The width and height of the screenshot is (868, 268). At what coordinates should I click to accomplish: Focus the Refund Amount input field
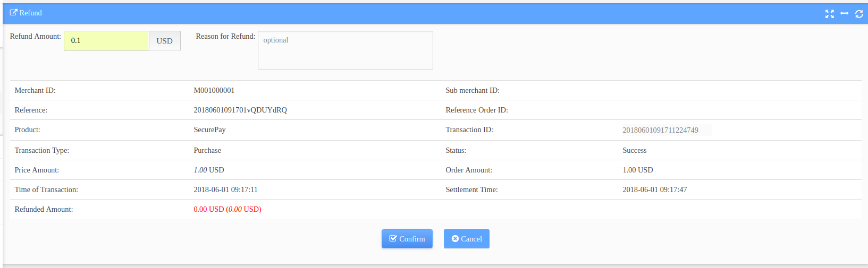[106, 41]
